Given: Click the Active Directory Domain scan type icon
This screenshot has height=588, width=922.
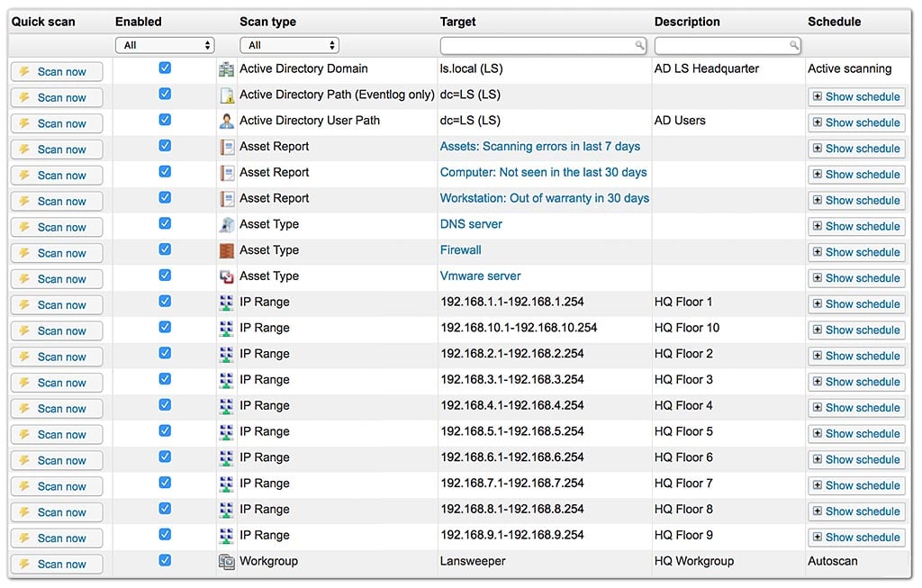Looking at the screenshot, I should tap(226, 69).
